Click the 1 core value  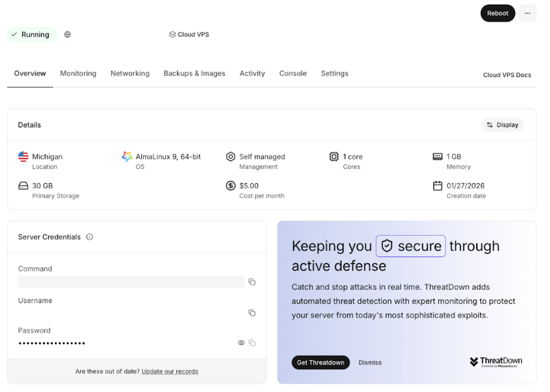point(352,157)
